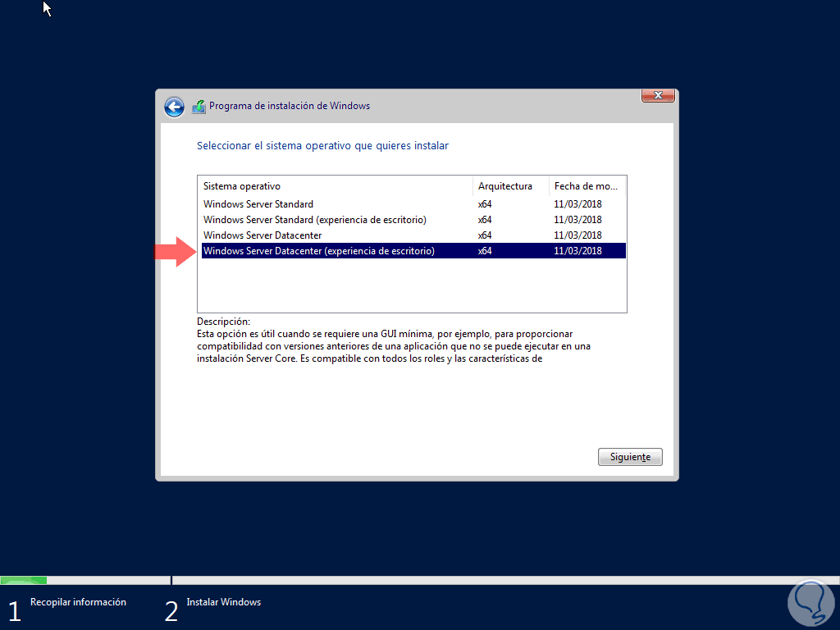
Task: Click the Programa de instalación de Windows title
Action: coord(290,106)
